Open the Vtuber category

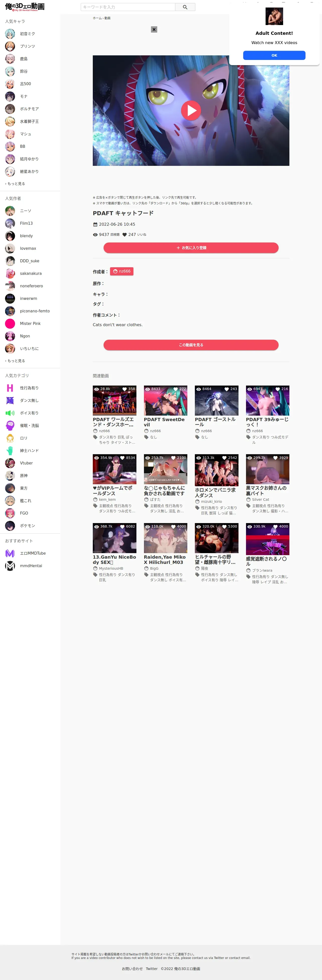(x=30, y=463)
